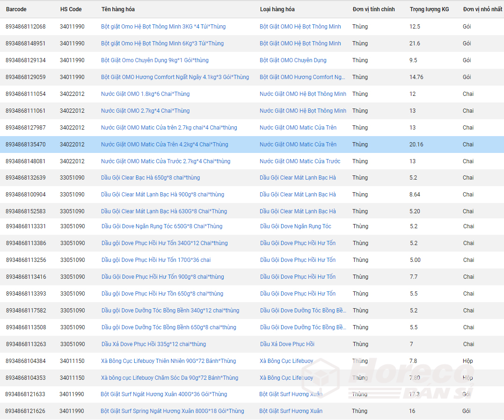Select barcode 8934868113331
The width and height of the screenshot is (504, 420).
pyautogui.click(x=26, y=226)
